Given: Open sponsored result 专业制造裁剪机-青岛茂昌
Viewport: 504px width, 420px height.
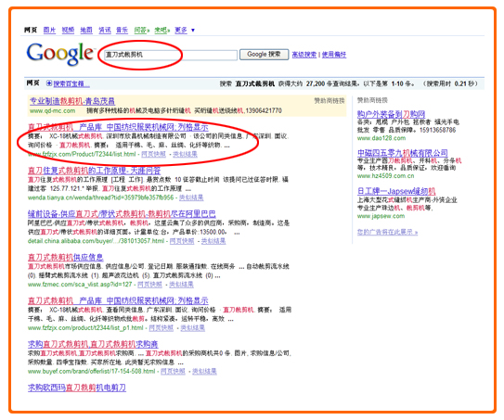Looking at the screenshot, I should 72,101.
